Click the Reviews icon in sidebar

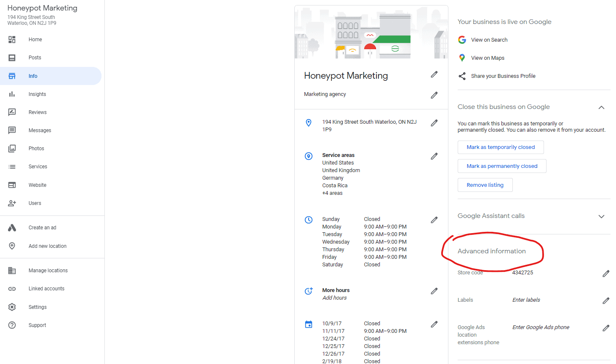[x=12, y=112]
